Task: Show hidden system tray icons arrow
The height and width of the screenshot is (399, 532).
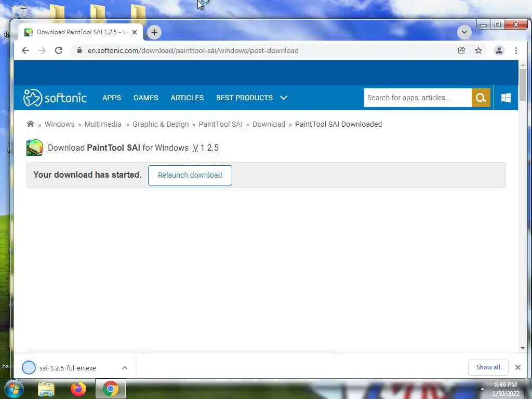Action: (x=482, y=389)
